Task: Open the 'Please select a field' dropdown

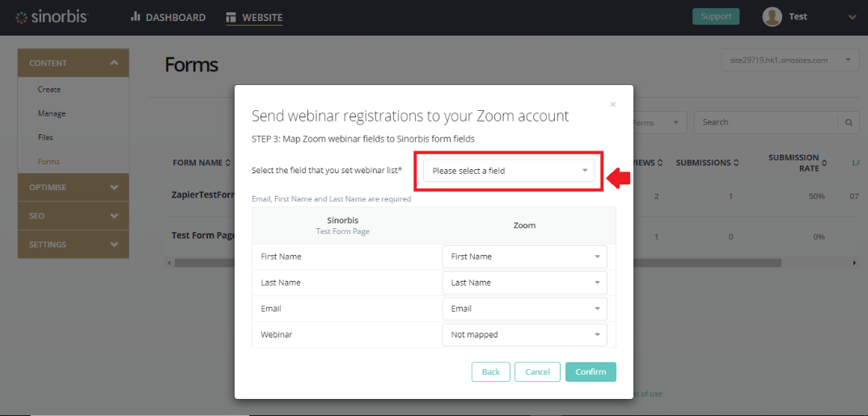Action: click(509, 171)
